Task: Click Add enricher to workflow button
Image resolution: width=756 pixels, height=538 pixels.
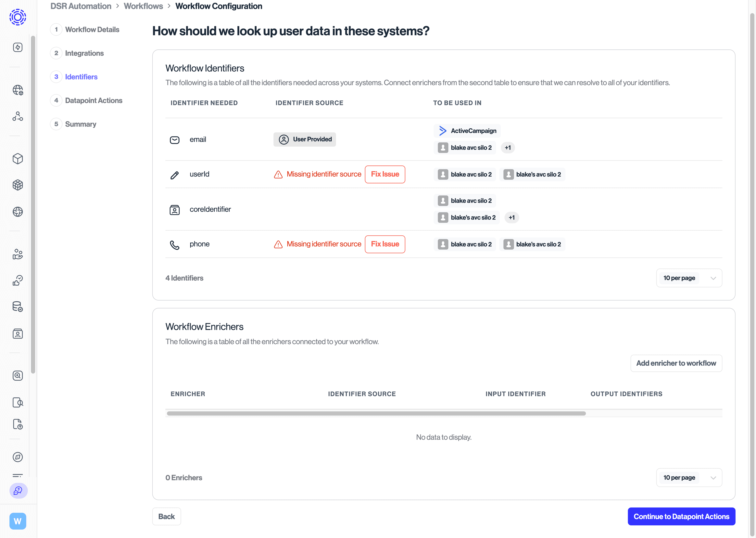Action: tap(676, 363)
